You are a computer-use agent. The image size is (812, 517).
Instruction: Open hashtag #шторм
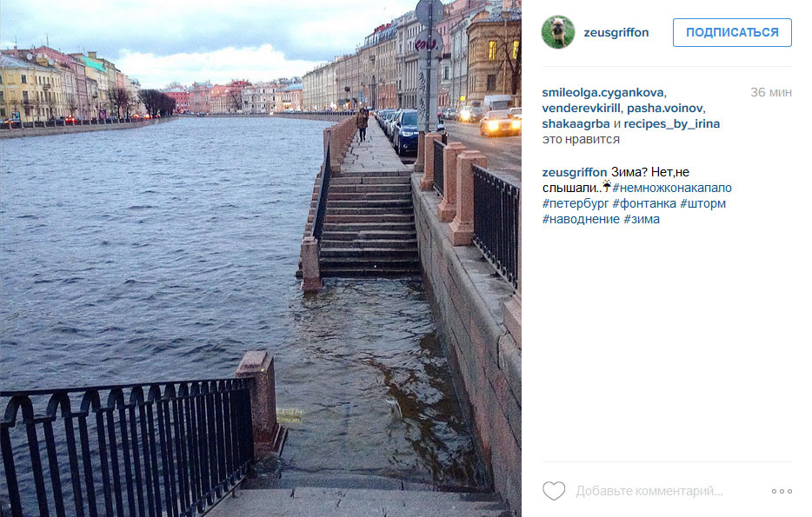click(702, 203)
